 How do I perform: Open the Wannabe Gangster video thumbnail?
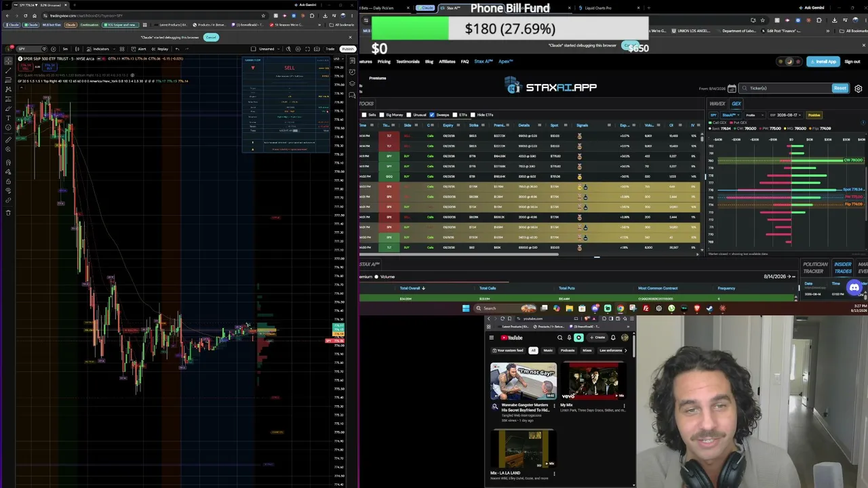click(524, 381)
